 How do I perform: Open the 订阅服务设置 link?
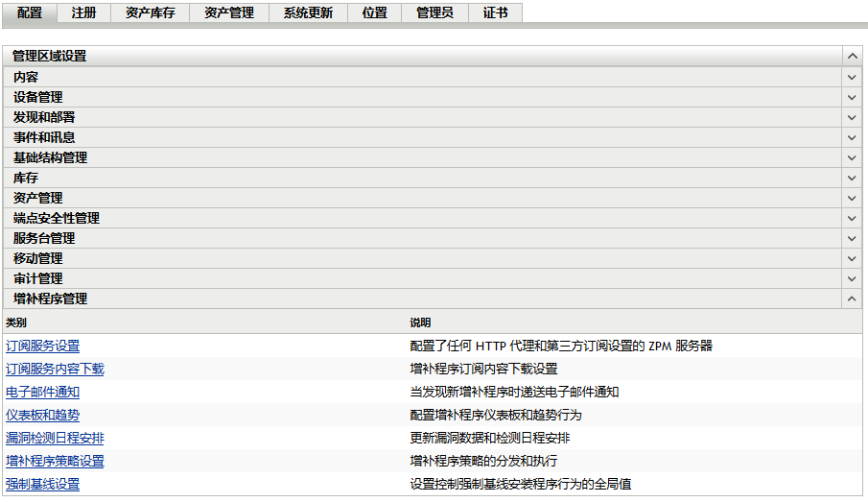pyautogui.click(x=42, y=346)
